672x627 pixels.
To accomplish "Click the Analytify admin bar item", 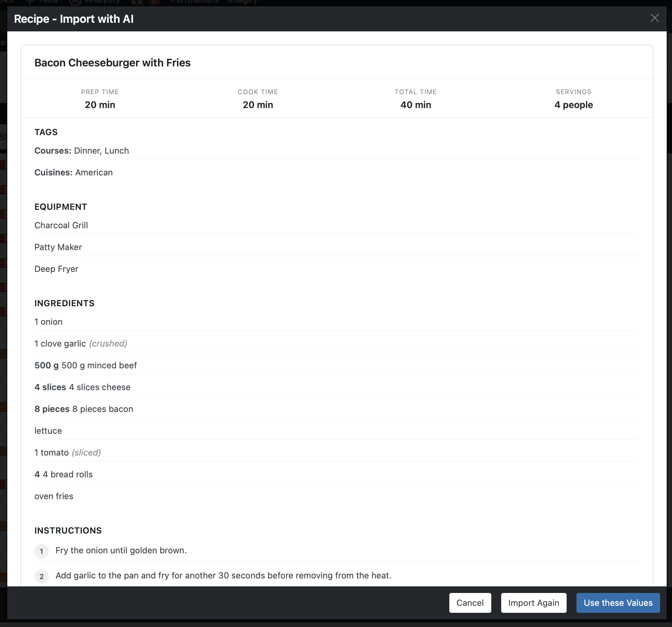I will click(102, 2).
